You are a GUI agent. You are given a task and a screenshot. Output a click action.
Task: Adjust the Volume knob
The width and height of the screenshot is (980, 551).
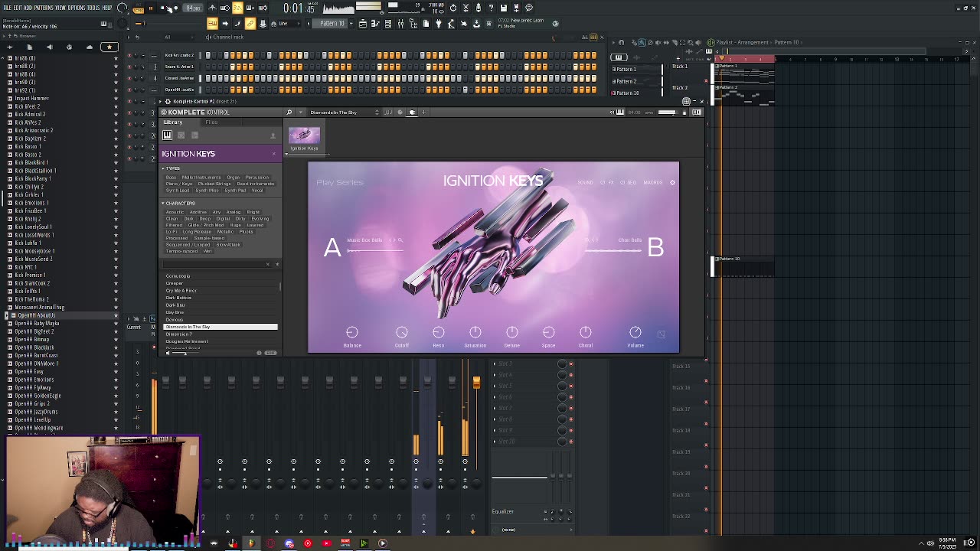pyautogui.click(x=635, y=332)
